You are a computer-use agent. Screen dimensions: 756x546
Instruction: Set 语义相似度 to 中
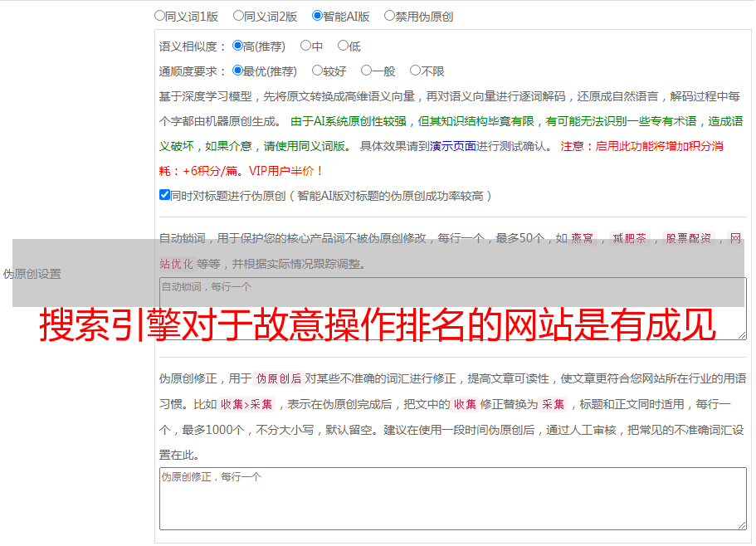305,46
